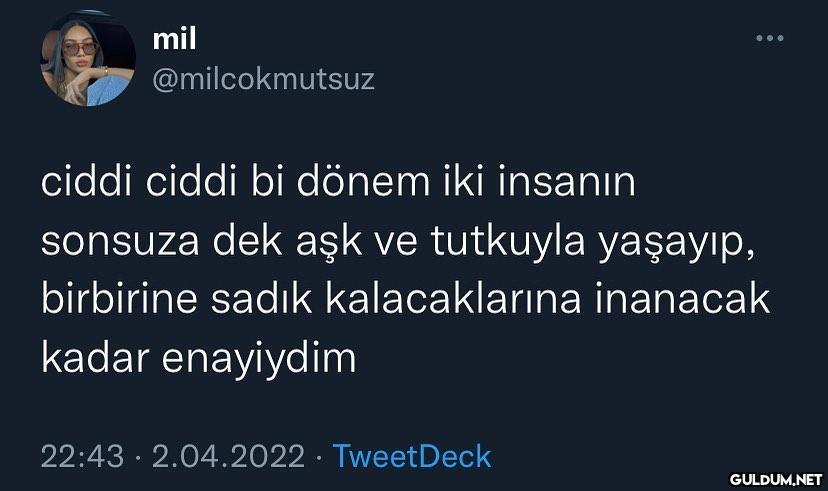
Task: Click the 2.04.2022 date
Action: [228, 456]
